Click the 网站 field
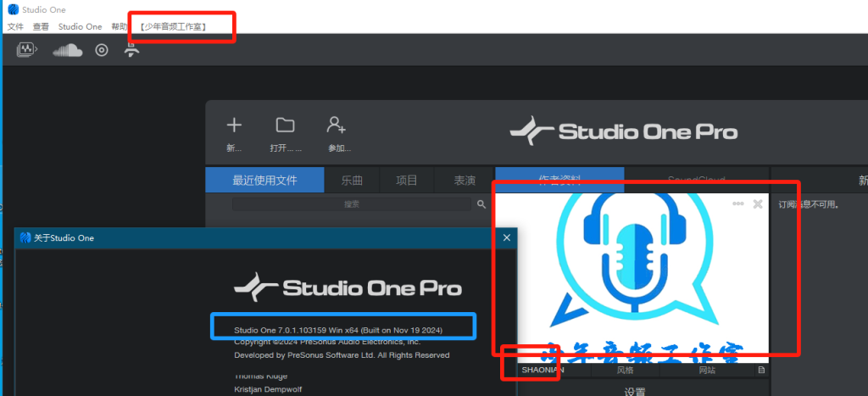The height and width of the screenshot is (396, 868). click(x=707, y=370)
